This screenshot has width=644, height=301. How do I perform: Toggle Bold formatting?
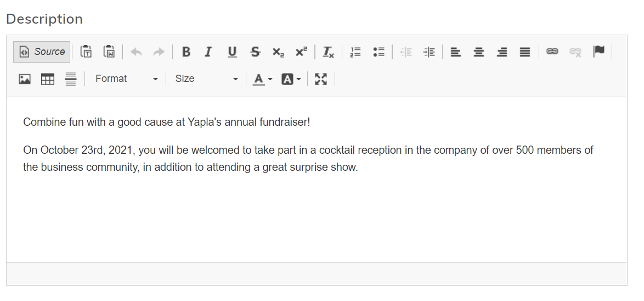(x=186, y=52)
